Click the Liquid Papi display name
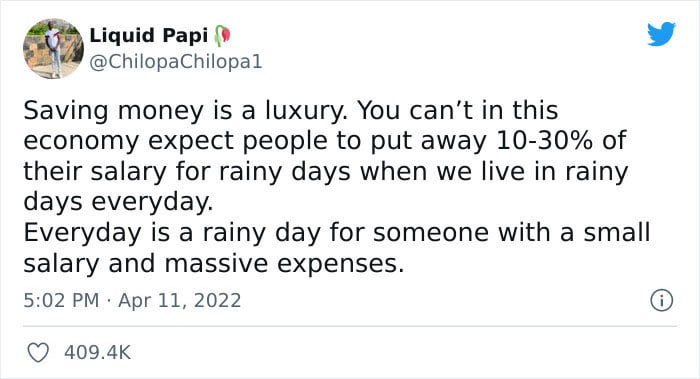Viewport: 700px width, 379px height. click(149, 36)
